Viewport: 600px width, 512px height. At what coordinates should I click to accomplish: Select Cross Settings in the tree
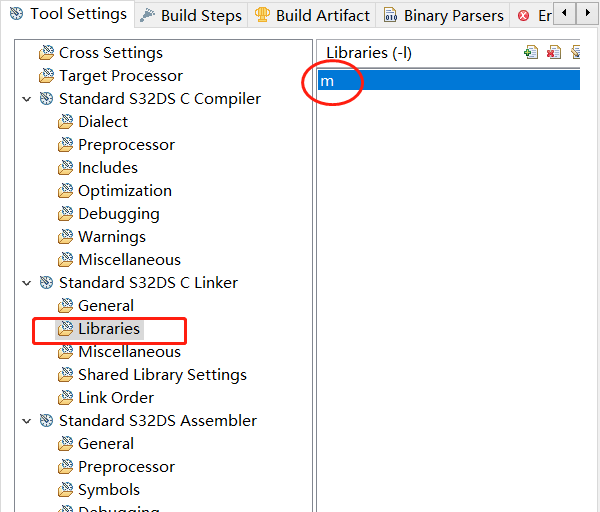(110, 53)
